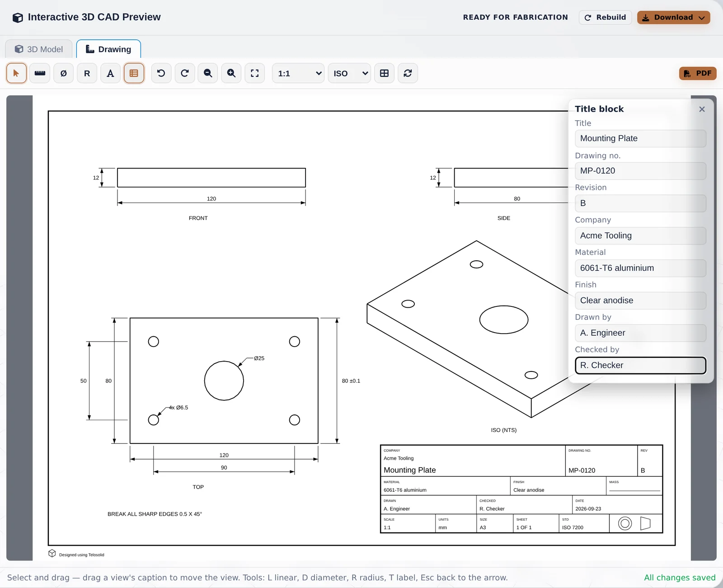
Task: Open the ISO standard dropdown
Action: pos(349,73)
